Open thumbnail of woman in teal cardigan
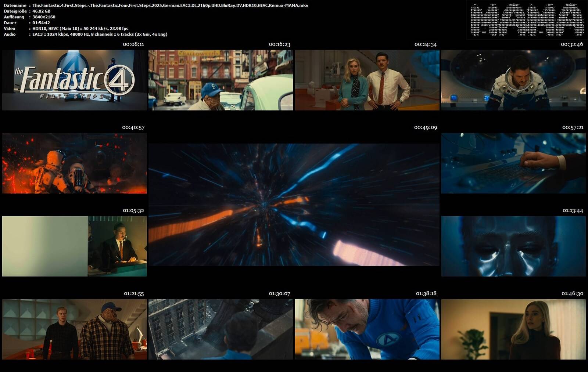 pos(367,80)
